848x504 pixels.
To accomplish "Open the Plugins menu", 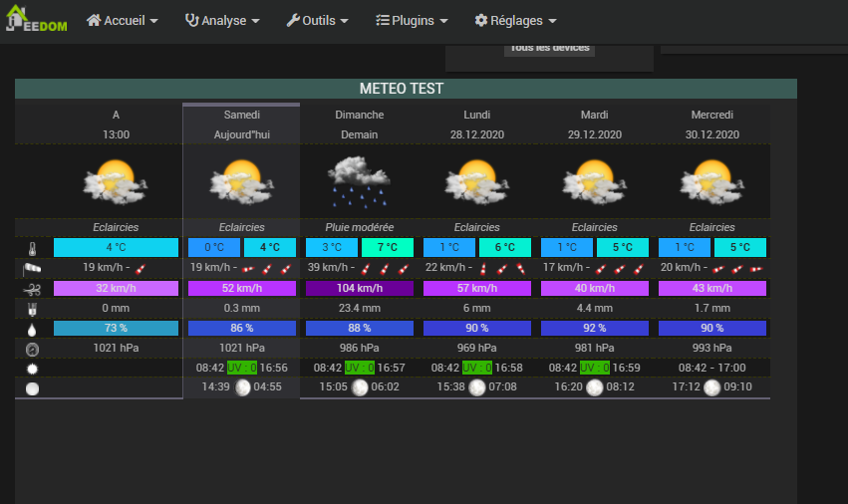I will pyautogui.click(x=413, y=21).
